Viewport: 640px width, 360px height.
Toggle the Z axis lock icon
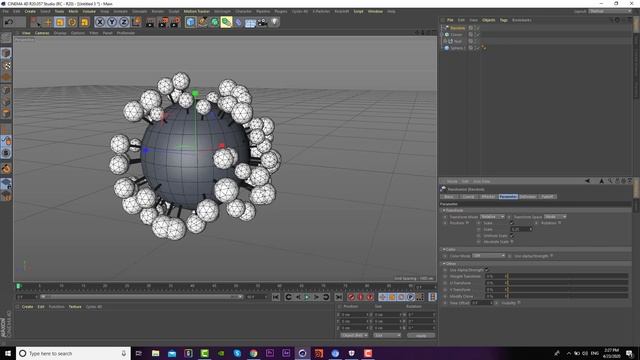point(124,22)
